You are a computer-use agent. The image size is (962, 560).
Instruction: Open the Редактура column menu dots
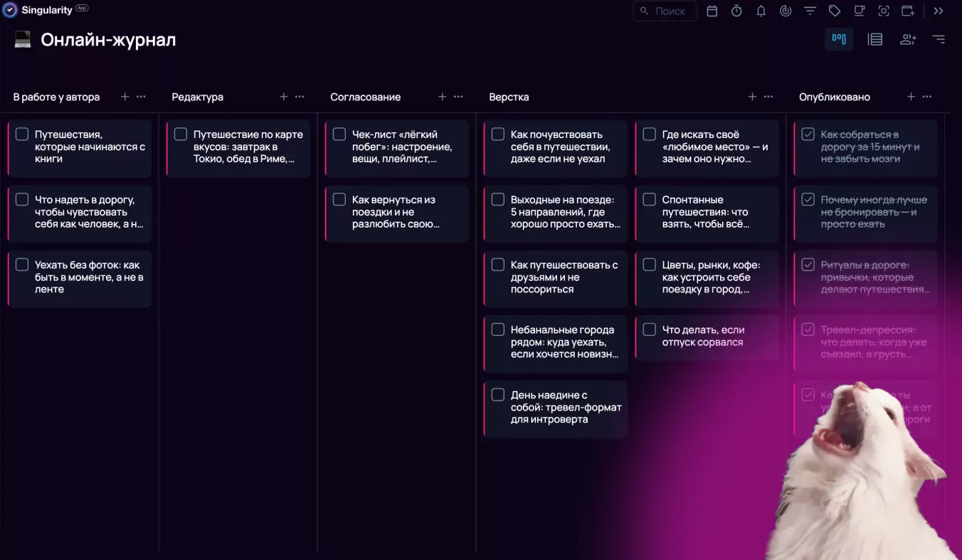[300, 97]
